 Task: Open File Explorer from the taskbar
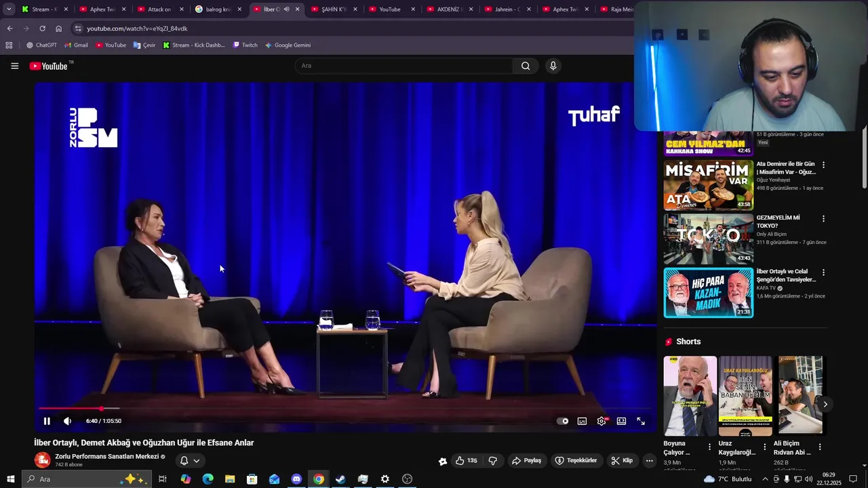pyautogui.click(x=230, y=479)
